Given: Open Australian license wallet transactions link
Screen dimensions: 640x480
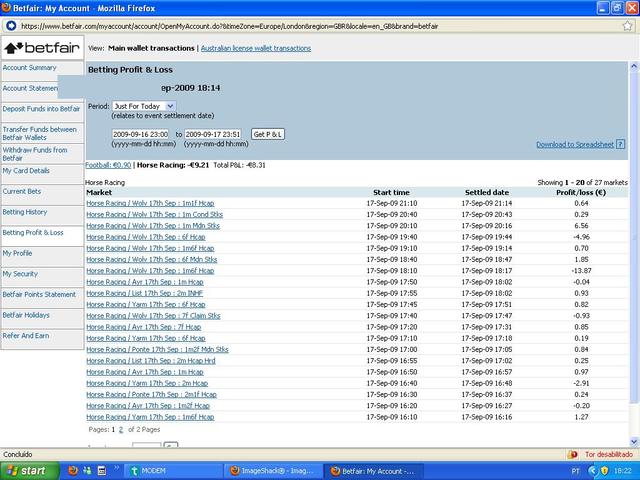Looking at the screenshot, I should click(256, 48).
